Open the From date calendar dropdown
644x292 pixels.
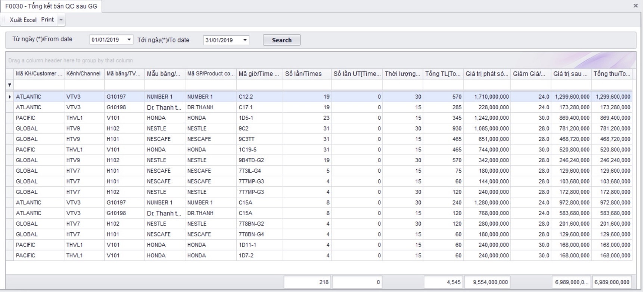[129, 40]
